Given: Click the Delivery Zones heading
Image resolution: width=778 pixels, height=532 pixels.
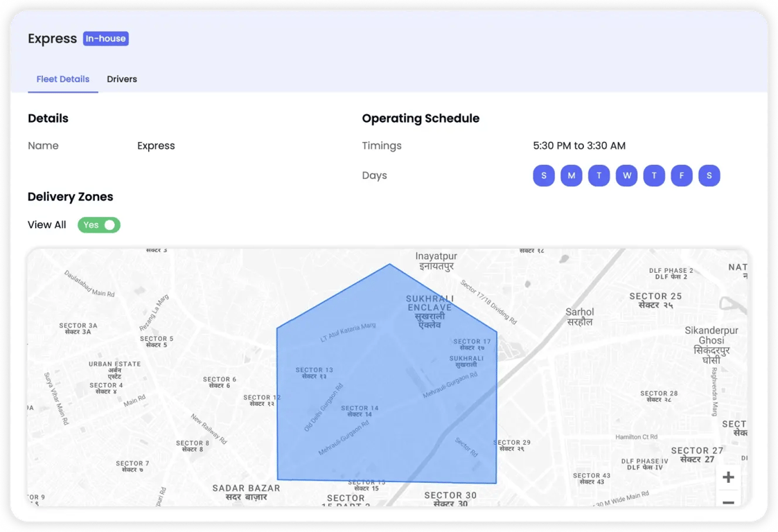Looking at the screenshot, I should pyautogui.click(x=71, y=197).
